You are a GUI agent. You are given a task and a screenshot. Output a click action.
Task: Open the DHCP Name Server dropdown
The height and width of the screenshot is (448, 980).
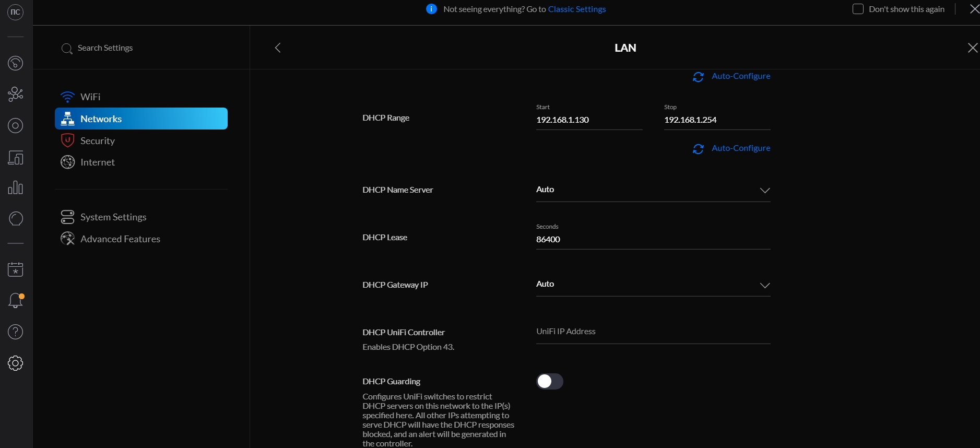coord(653,190)
